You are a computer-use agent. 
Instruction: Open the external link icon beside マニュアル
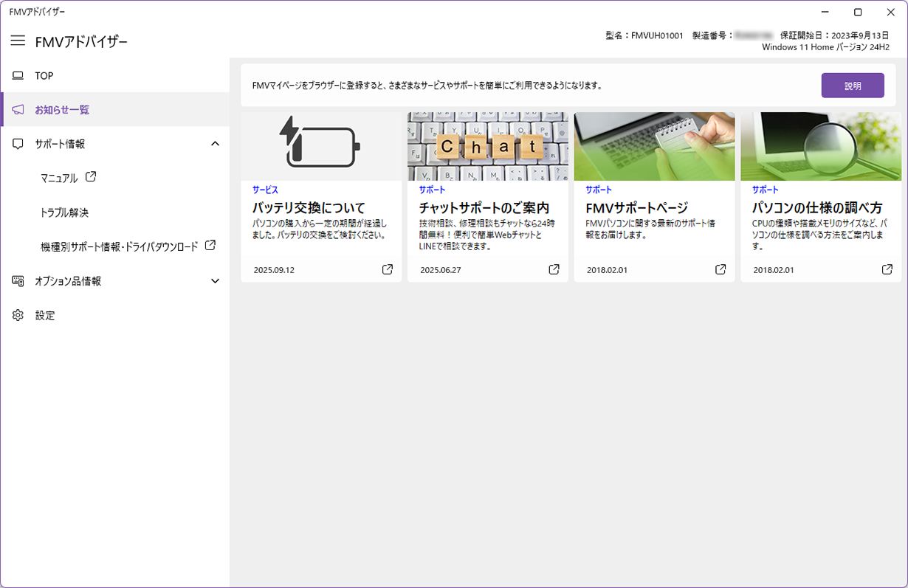pos(91,177)
